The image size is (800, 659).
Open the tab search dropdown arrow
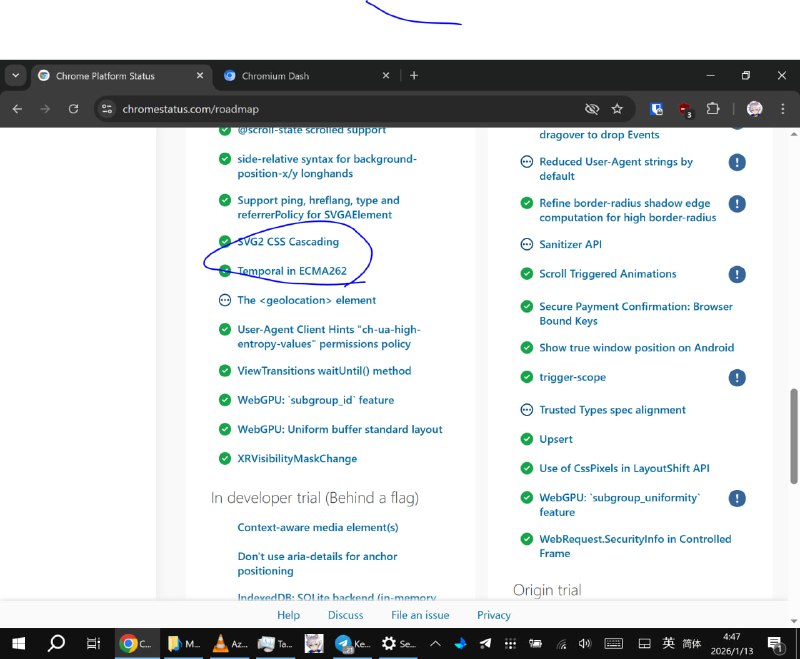(x=15, y=75)
